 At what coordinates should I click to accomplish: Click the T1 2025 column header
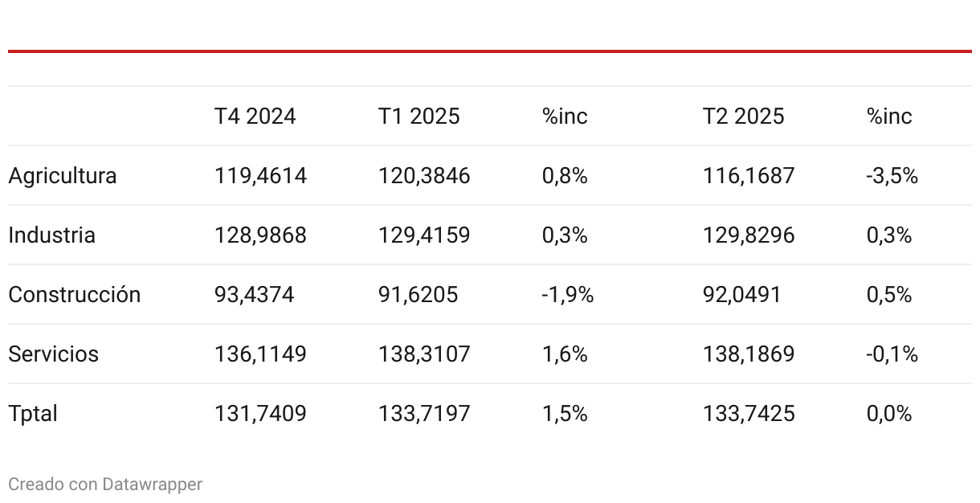coord(419,117)
